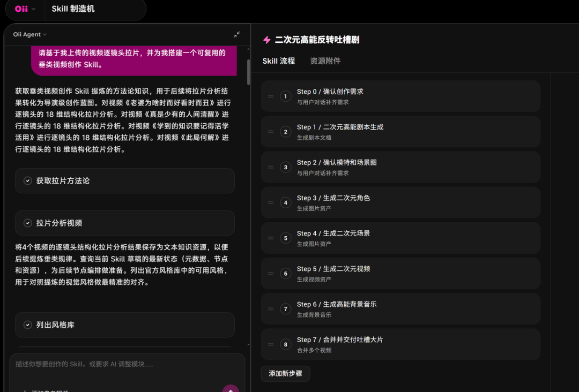Image resolution: width=579 pixels, height=392 pixels.
Task: Click the 生成视频资产 subtitle under Step 5
Action: 314,279
